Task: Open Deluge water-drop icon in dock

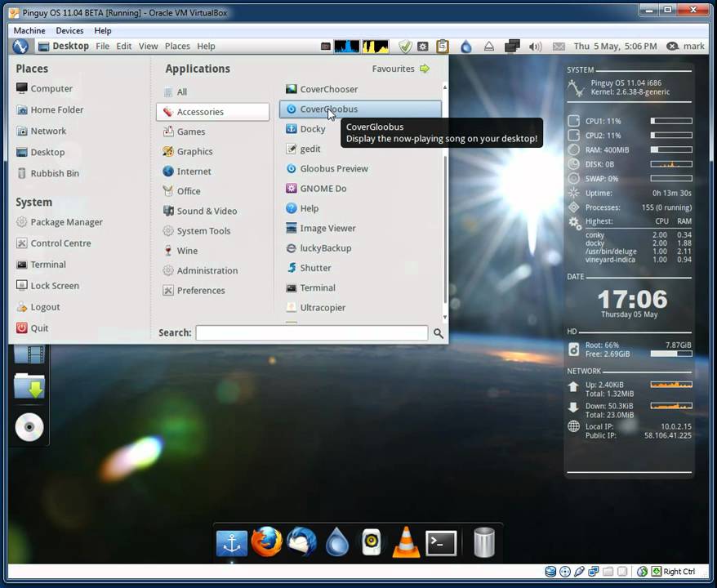Action: (x=337, y=541)
